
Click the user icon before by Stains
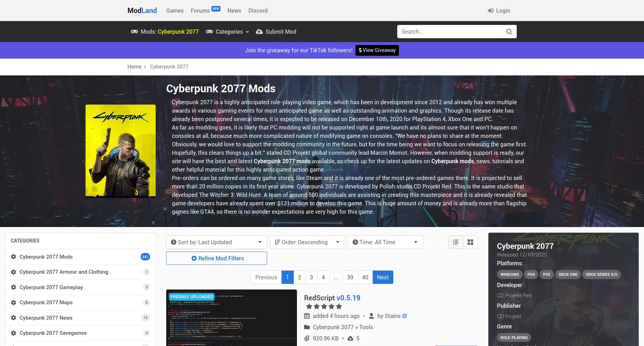(371, 316)
